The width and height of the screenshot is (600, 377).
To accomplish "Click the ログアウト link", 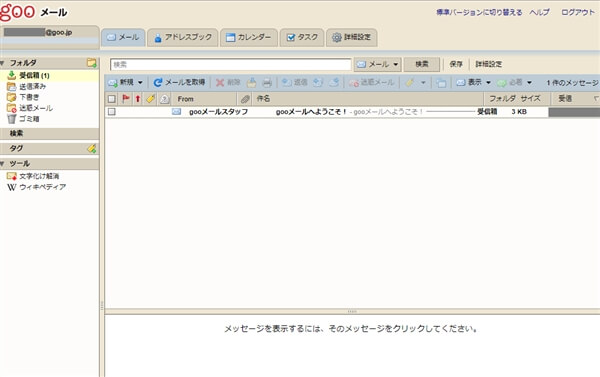I will (578, 13).
